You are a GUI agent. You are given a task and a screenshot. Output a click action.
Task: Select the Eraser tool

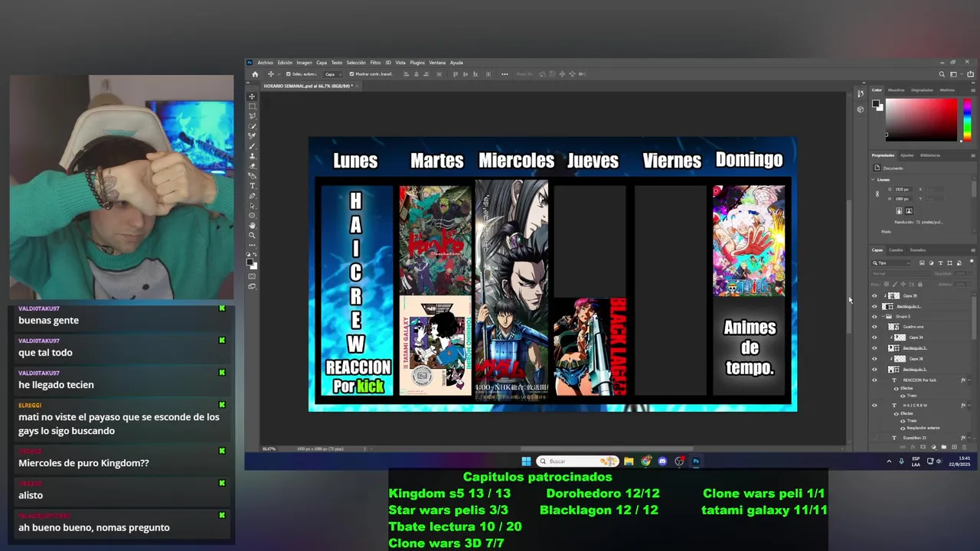(x=253, y=165)
